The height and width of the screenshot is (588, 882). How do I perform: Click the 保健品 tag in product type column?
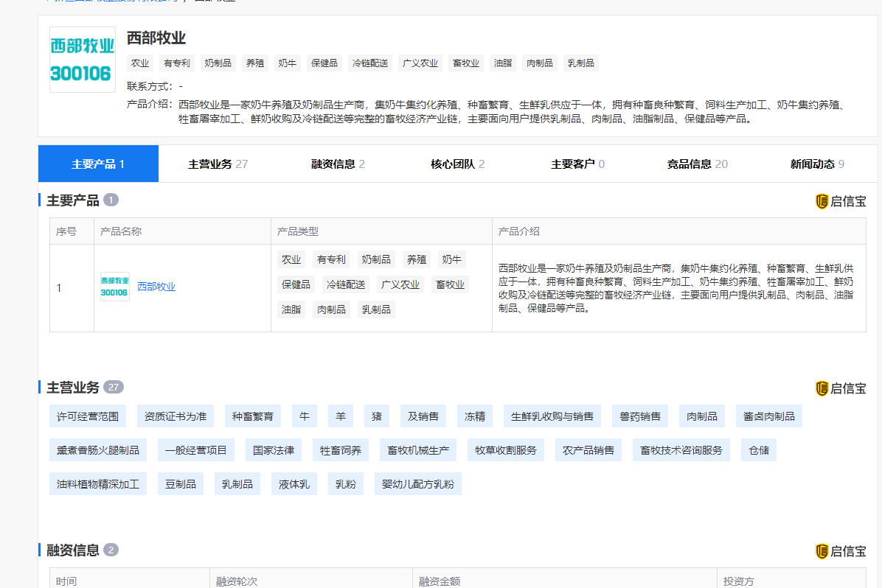296,284
